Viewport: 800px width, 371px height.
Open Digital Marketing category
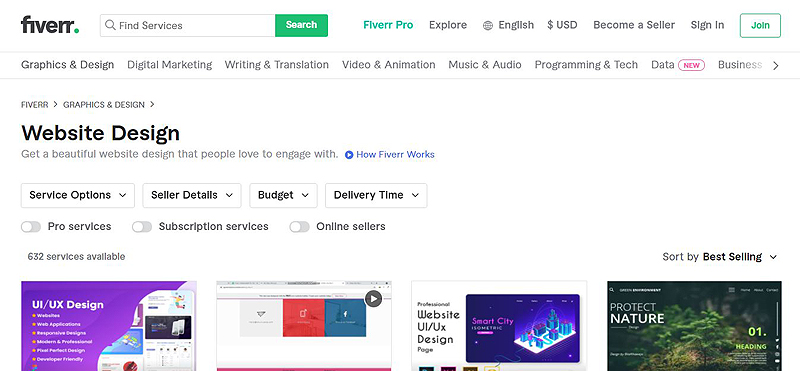[x=169, y=65]
